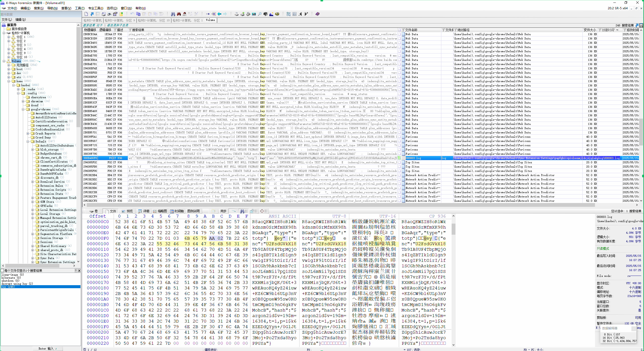Collapse the google-chrome tree folder
Viewport: 644px width, 351px height.
(x=23, y=109)
